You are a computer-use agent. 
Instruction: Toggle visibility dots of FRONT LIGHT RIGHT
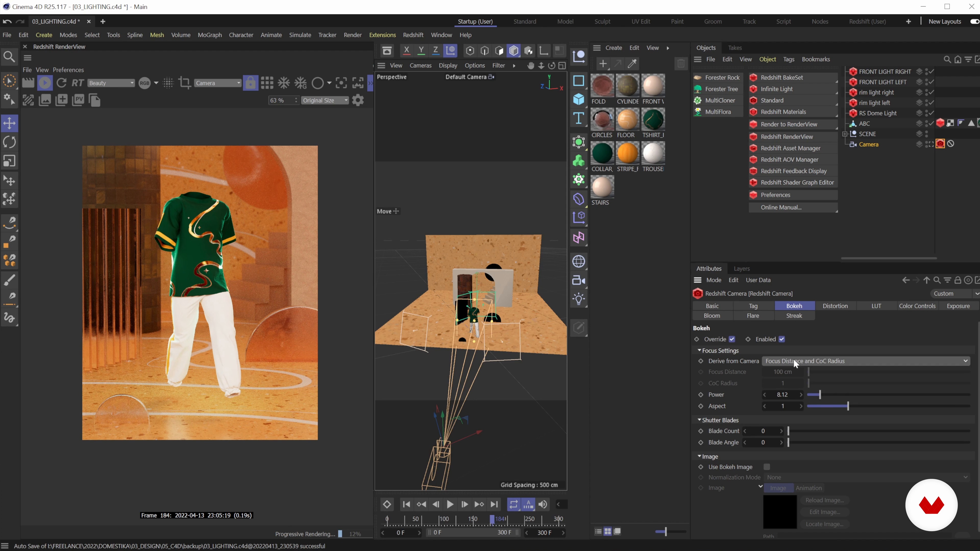coord(926,71)
